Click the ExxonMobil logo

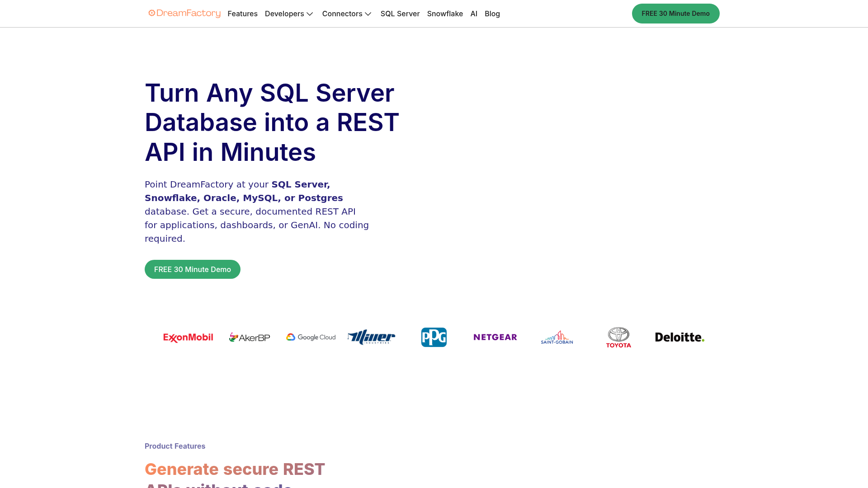pyautogui.click(x=188, y=338)
